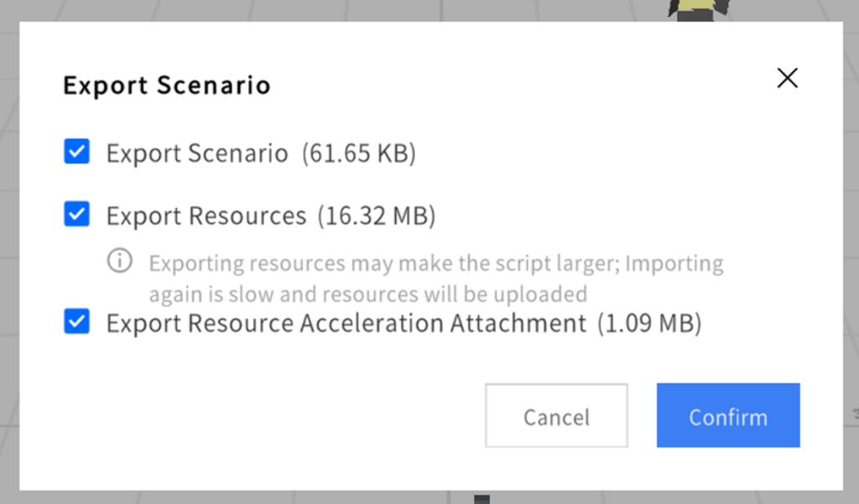Image resolution: width=859 pixels, height=504 pixels.
Task: Click the 16.32 MB size text
Action: (377, 216)
